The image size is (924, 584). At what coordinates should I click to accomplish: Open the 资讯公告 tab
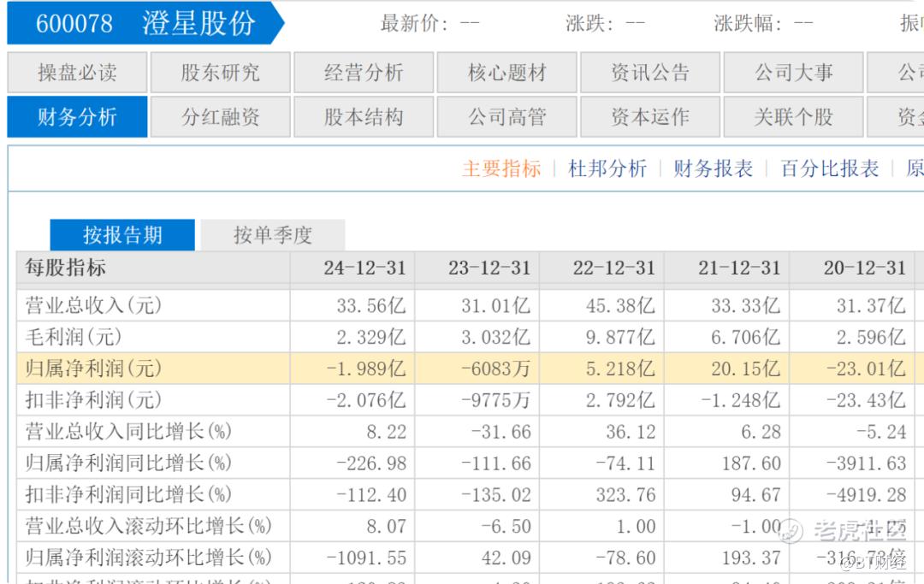pyautogui.click(x=650, y=73)
